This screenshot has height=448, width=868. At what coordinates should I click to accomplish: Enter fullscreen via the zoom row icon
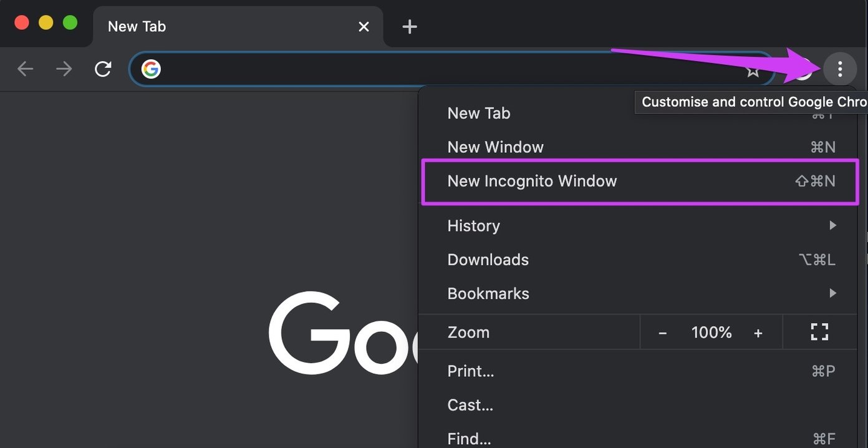tap(819, 332)
